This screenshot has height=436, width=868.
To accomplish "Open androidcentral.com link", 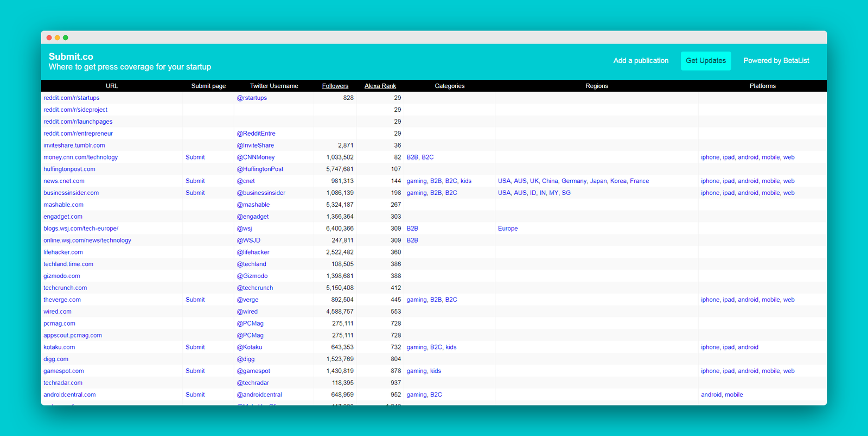I will [69, 395].
